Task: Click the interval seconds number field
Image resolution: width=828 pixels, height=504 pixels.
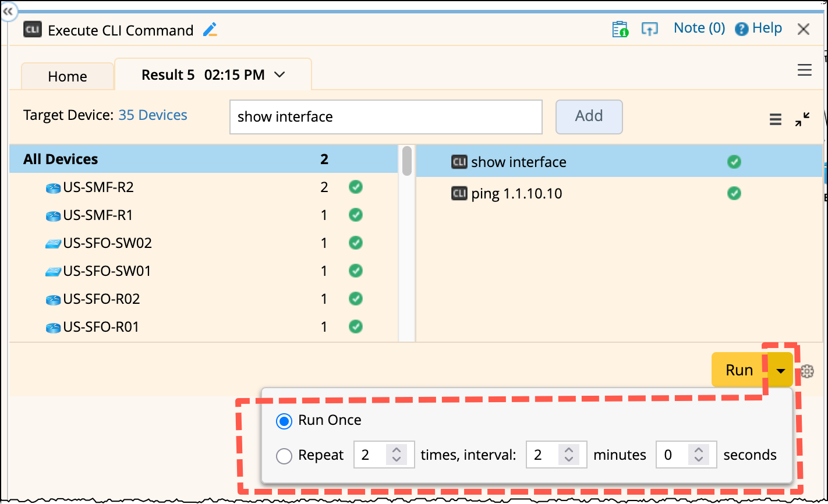Action: [686, 455]
